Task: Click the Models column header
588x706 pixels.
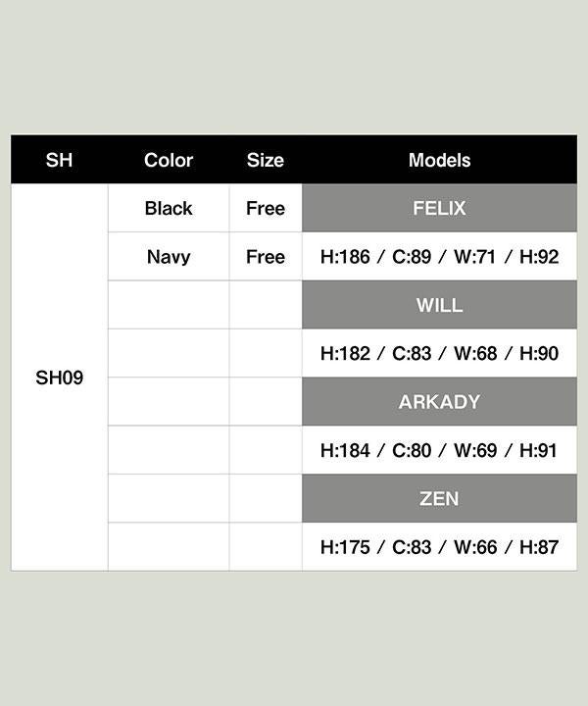Action: [440, 160]
